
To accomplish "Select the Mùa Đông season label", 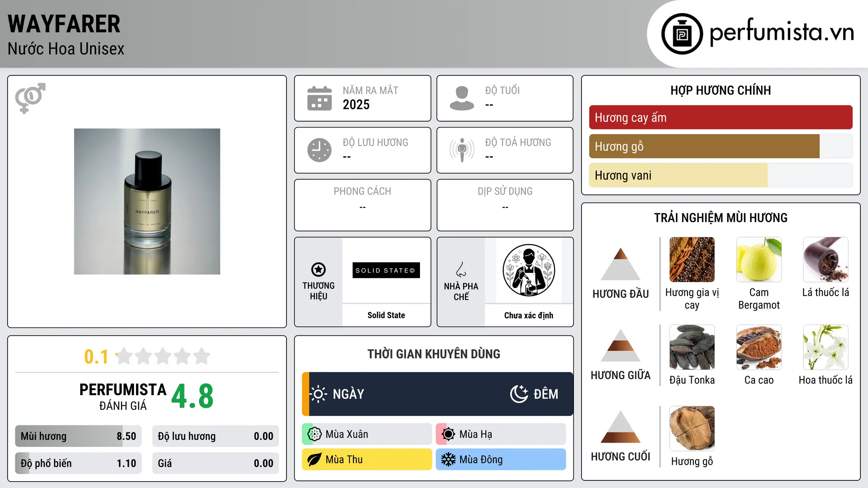I will (x=481, y=460).
